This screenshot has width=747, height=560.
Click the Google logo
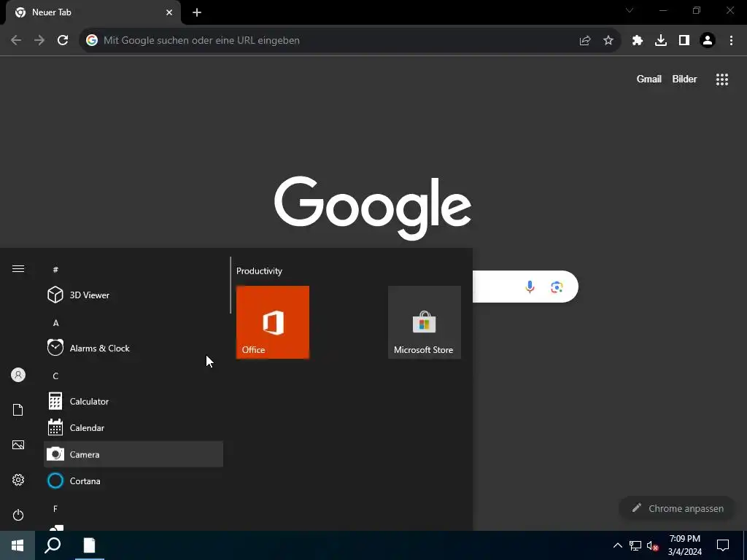pos(373,208)
